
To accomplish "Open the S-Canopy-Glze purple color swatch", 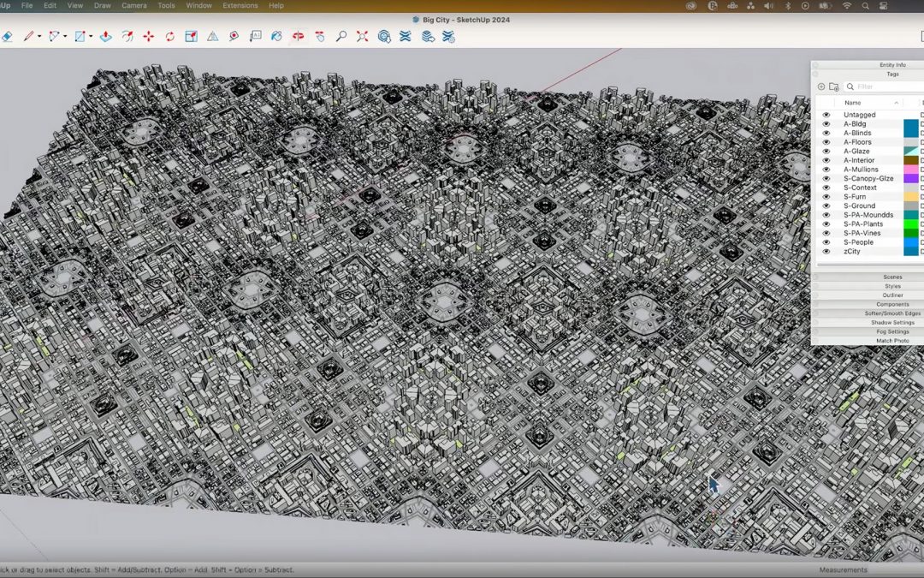I will point(911,179).
